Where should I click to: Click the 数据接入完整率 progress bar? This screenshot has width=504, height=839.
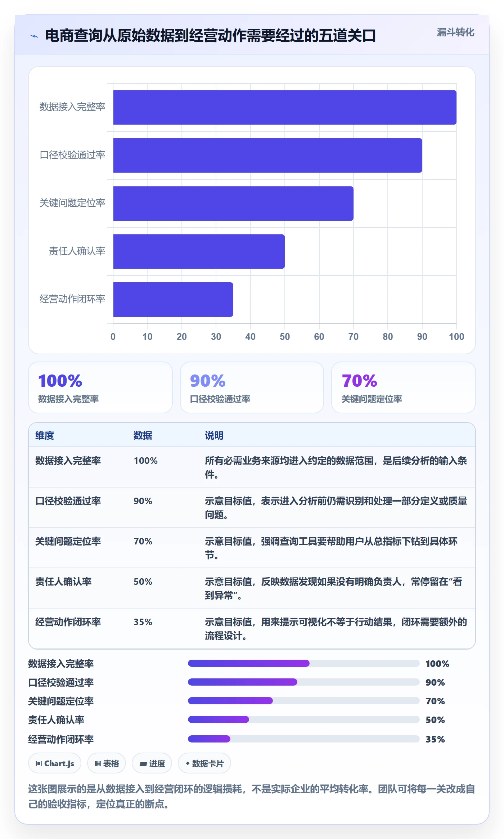(304, 663)
